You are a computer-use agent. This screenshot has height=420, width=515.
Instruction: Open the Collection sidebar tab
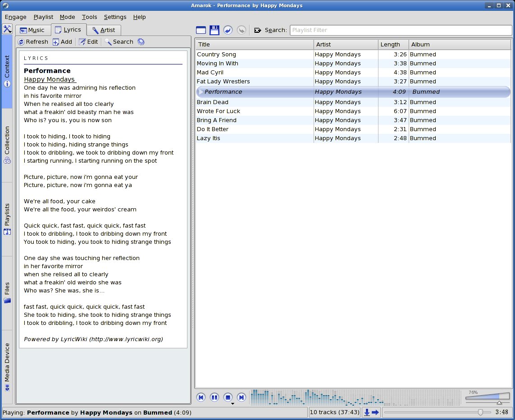7,145
